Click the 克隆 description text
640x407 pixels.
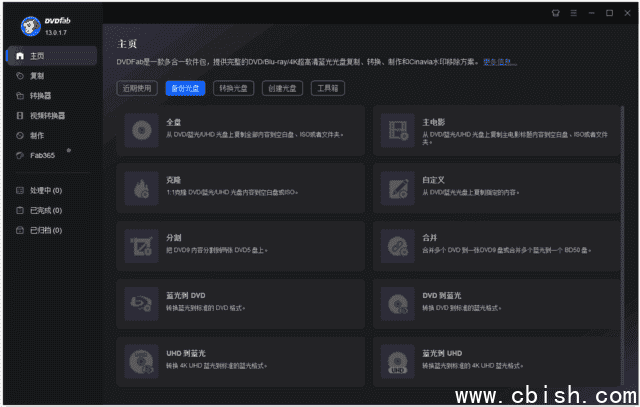coord(232,192)
